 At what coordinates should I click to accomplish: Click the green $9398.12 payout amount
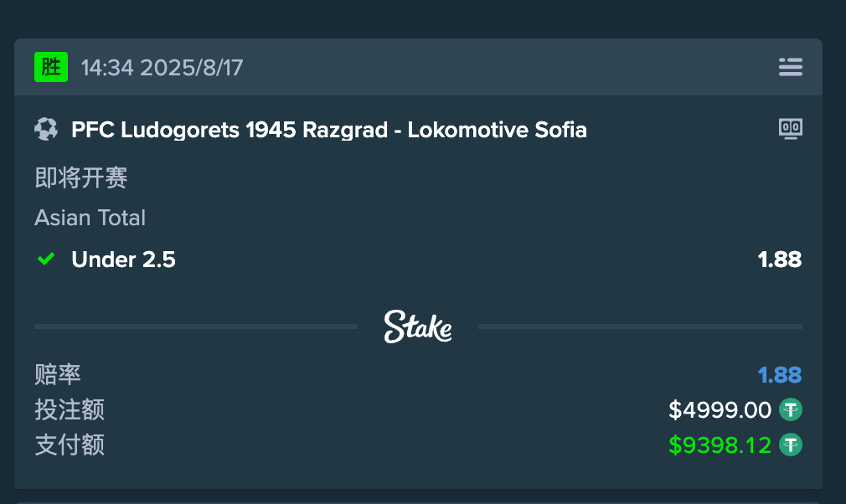tap(720, 445)
